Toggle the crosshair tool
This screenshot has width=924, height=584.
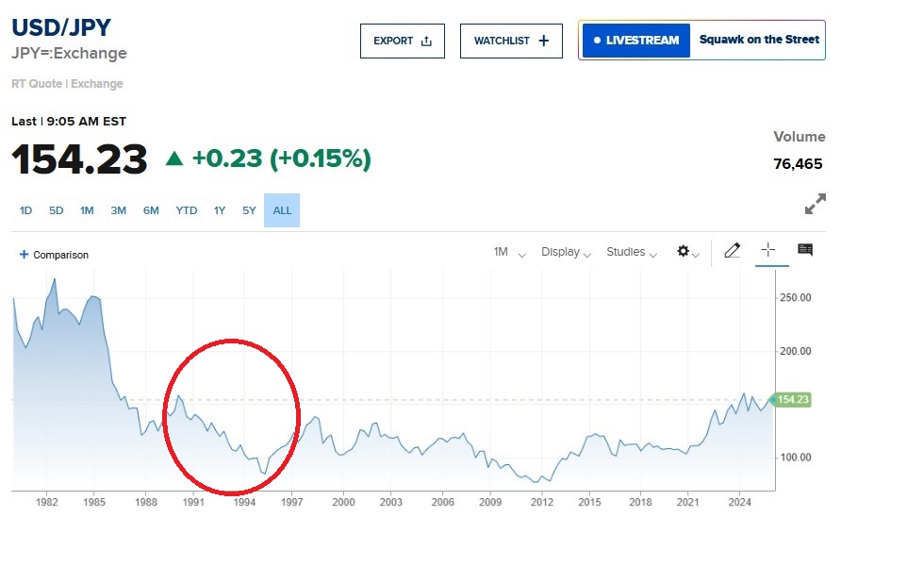pos(768,250)
